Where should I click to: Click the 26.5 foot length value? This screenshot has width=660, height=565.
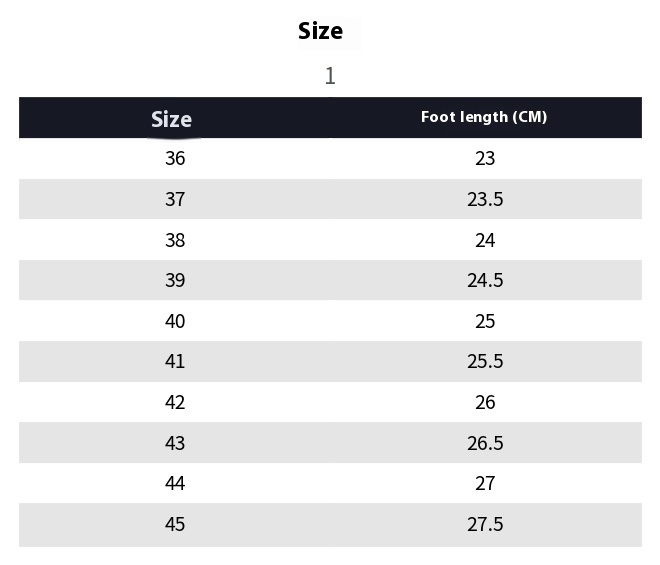485,443
